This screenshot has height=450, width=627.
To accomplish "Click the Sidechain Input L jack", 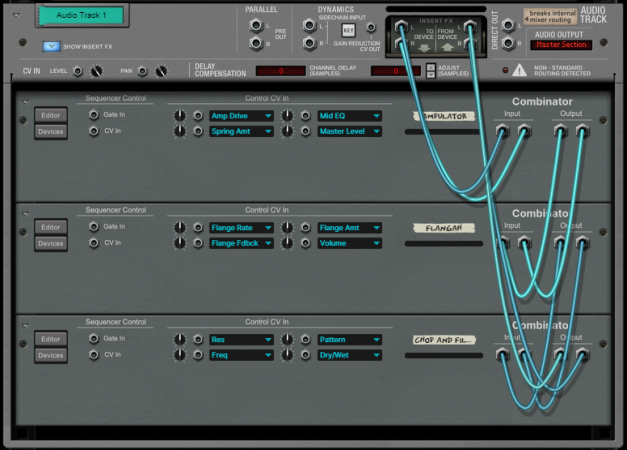I will pyautogui.click(x=309, y=26).
